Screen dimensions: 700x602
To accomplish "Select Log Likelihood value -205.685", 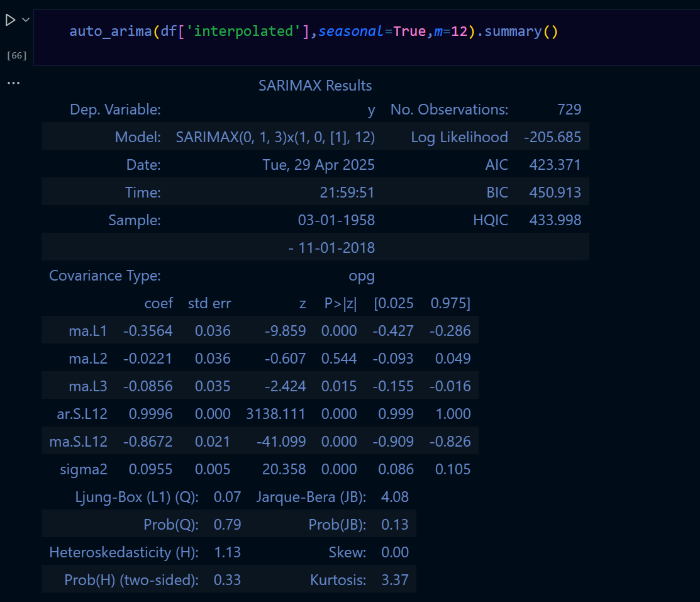I will (x=553, y=137).
